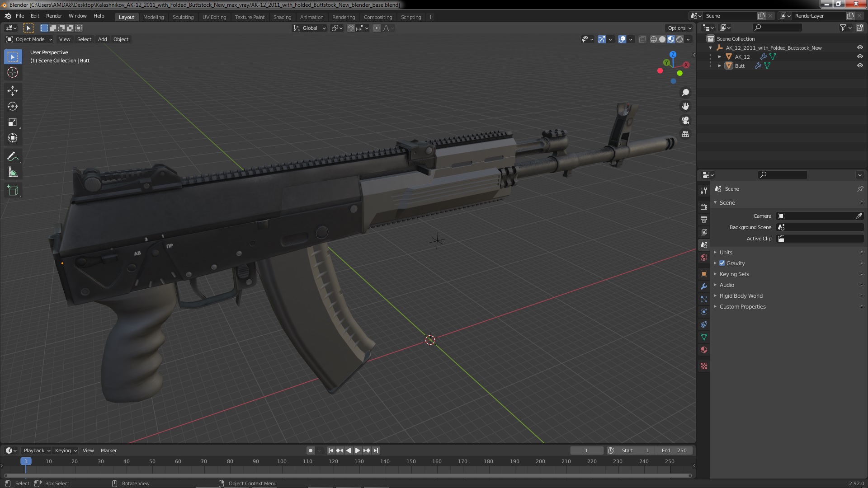This screenshot has width=868, height=488.
Task: Open the View Layer properties tab
Action: click(703, 232)
